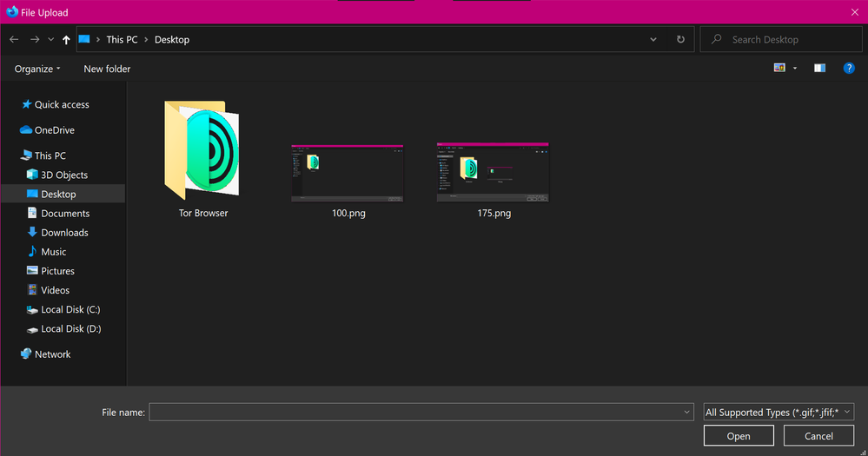Expand the chevron before This PC in path
The width and height of the screenshot is (868, 456).
98,39
